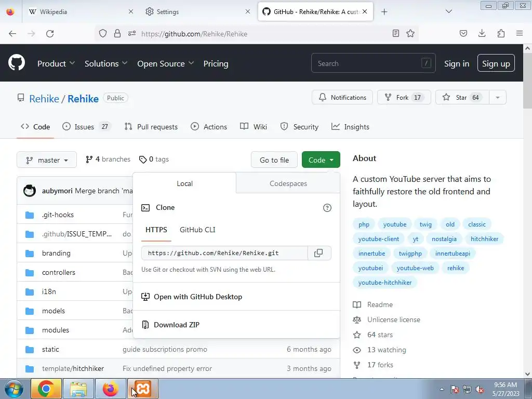The width and height of the screenshot is (532, 399).
Task: Open the Pricing link
Action: [x=216, y=63]
